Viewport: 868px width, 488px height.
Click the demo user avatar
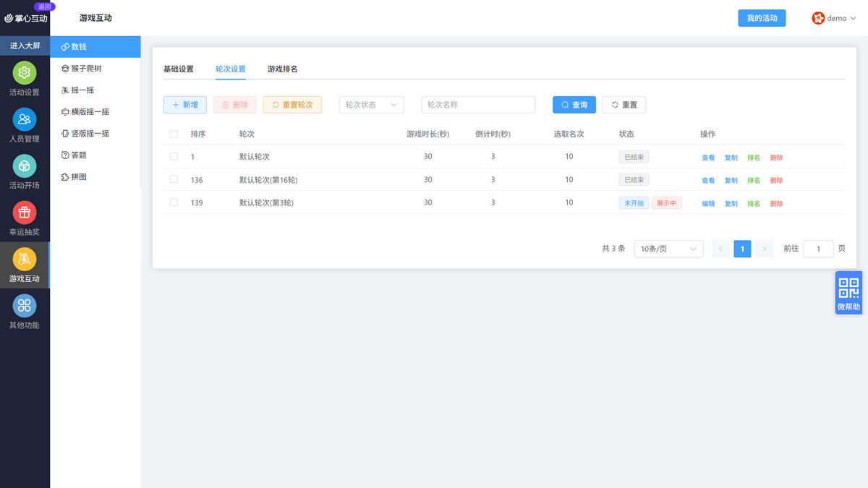click(818, 18)
